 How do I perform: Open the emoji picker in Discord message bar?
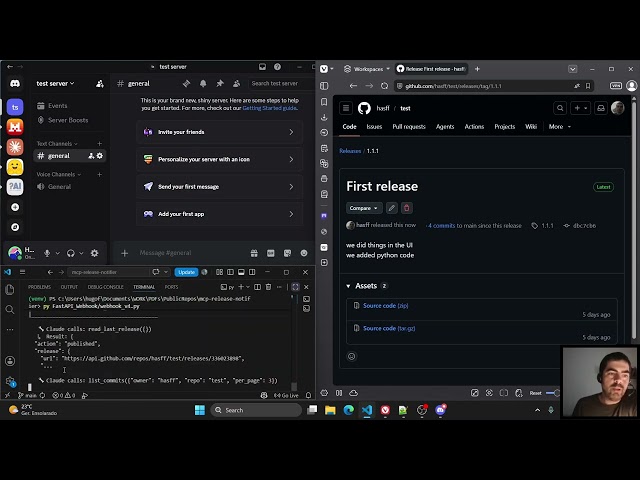coord(304,253)
